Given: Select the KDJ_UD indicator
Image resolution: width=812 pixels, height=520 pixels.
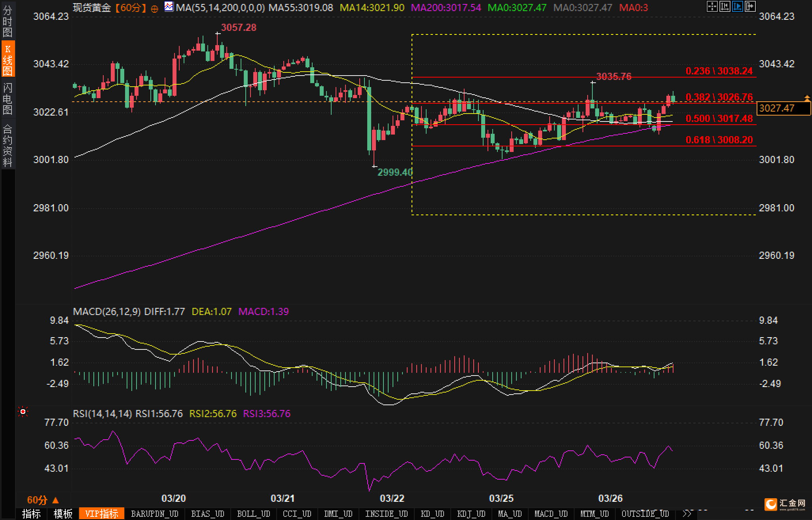Looking at the screenshot, I should [x=471, y=514].
